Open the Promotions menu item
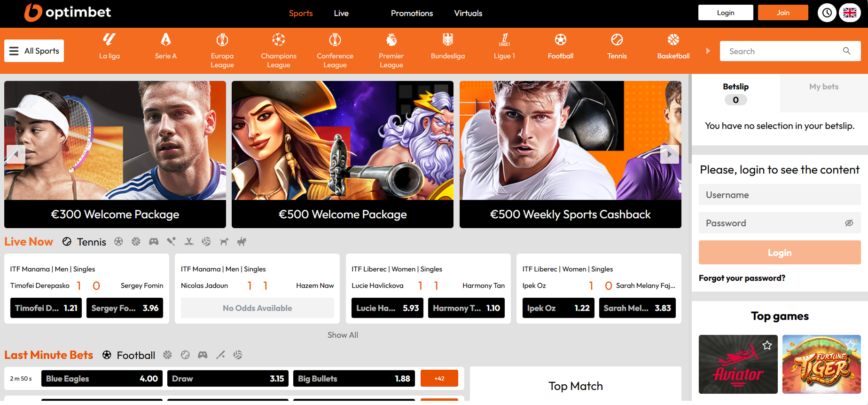This screenshot has width=868, height=405. (412, 13)
